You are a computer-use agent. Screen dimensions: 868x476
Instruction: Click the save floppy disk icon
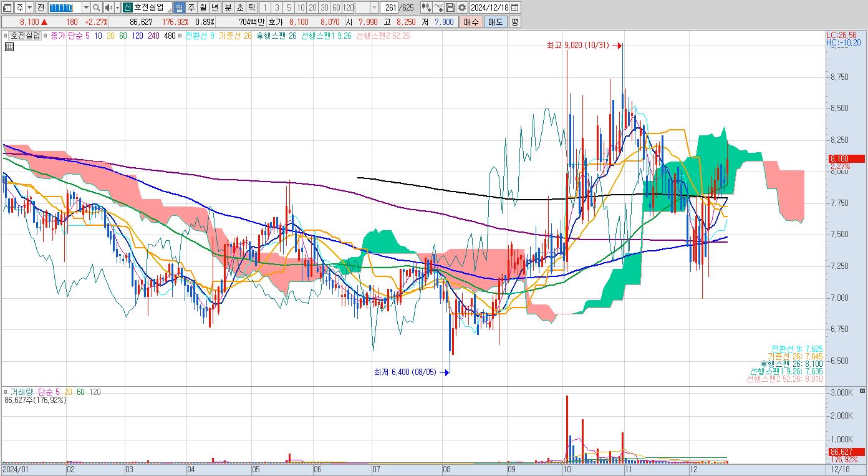450,7
